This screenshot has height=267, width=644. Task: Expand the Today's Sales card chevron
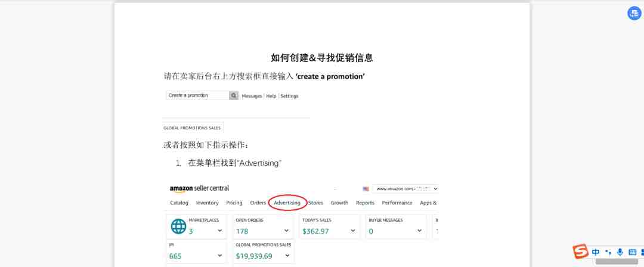coord(353,231)
